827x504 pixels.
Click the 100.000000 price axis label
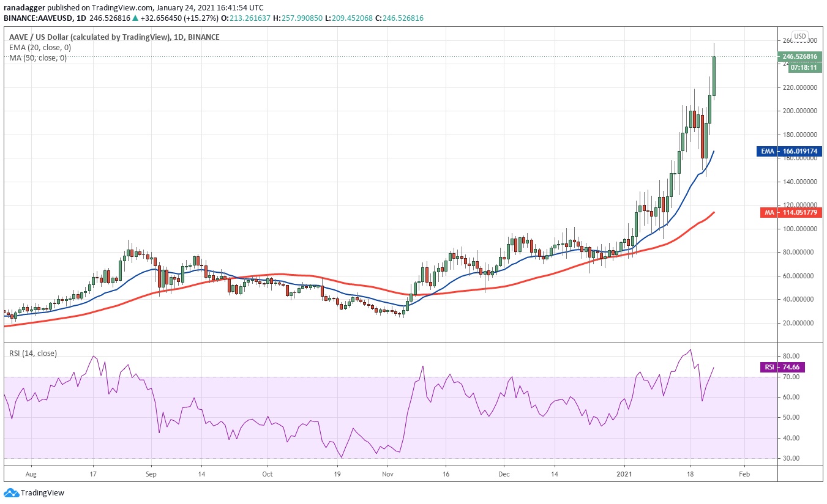799,229
